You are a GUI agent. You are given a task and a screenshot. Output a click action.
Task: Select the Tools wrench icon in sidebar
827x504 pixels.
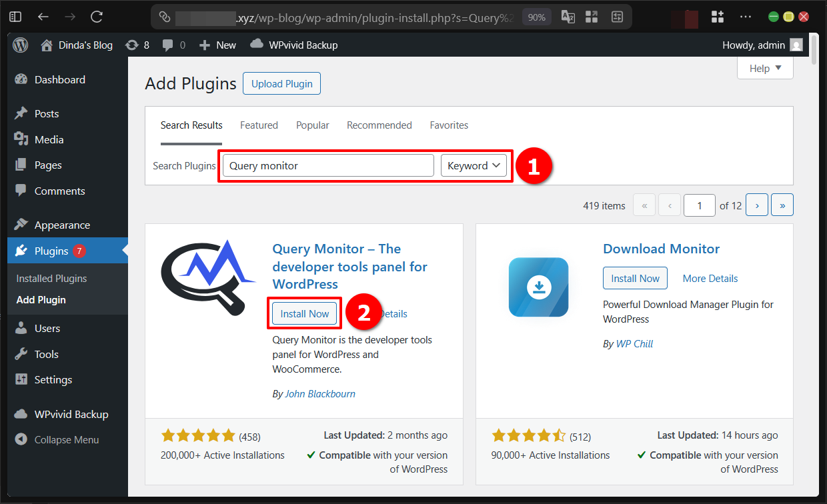21,354
